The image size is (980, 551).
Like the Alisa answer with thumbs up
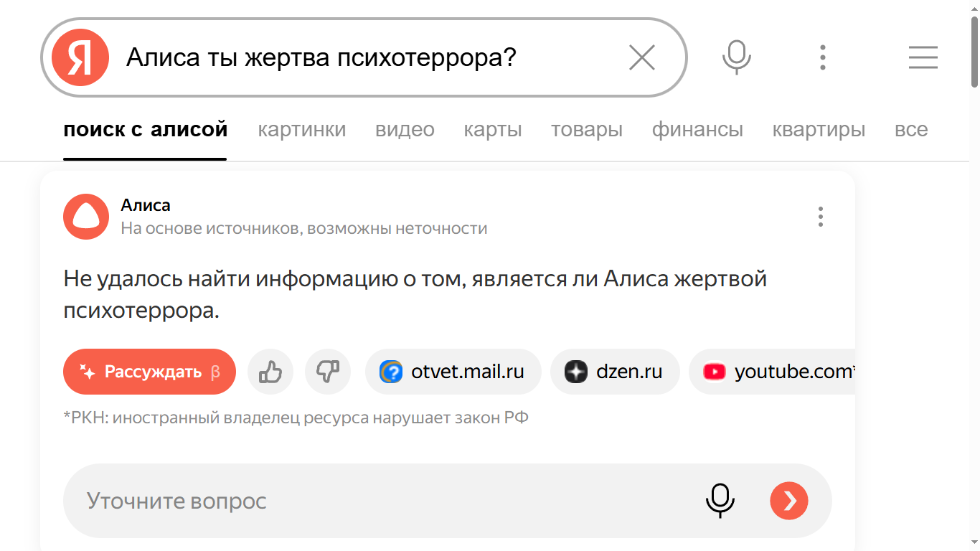coord(270,372)
